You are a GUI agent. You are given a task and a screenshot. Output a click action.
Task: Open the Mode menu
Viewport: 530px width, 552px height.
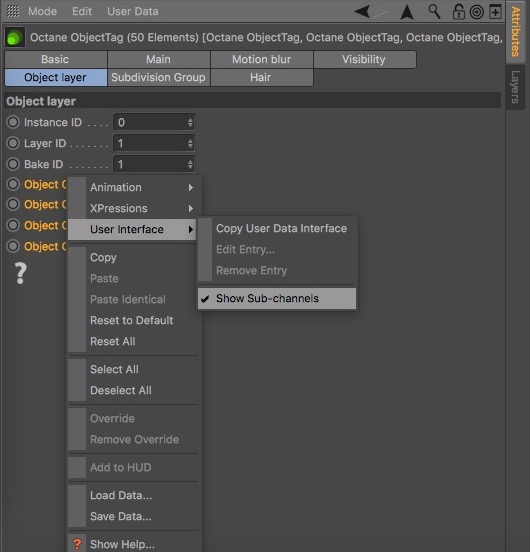click(x=42, y=11)
